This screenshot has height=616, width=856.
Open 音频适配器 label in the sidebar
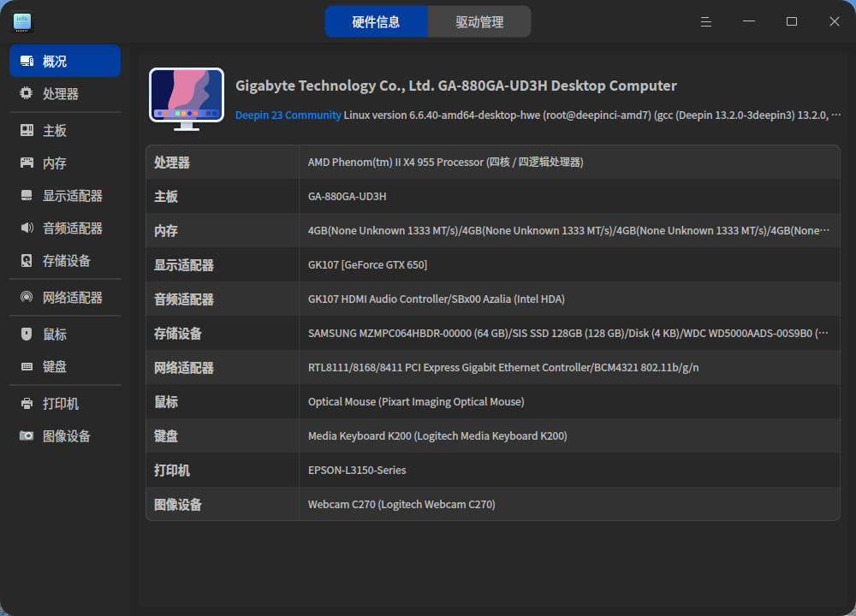pyautogui.click(x=73, y=228)
